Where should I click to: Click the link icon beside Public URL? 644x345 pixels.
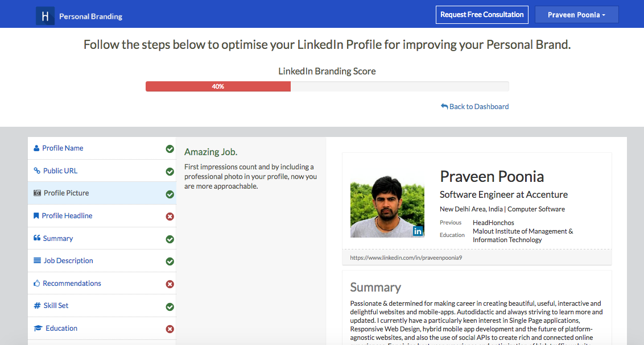pyautogui.click(x=37, y=171)
